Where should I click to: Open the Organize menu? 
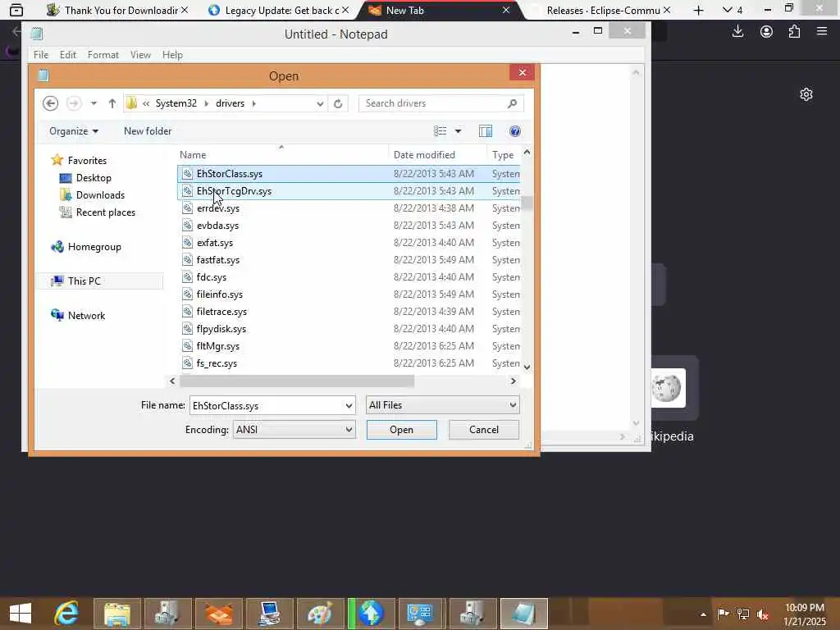[73, 131]
